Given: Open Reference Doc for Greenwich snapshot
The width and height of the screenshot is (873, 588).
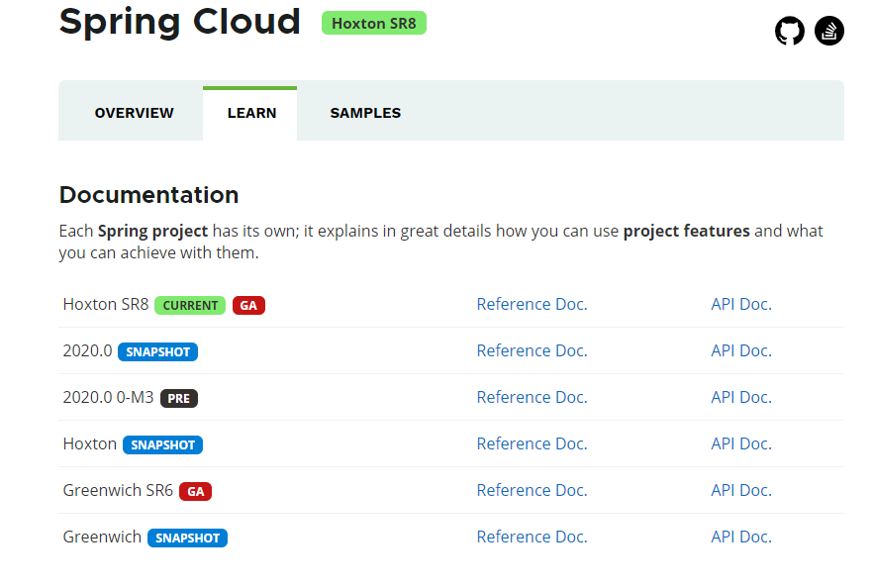Looking at the screenshot, I should click(532, 537).
